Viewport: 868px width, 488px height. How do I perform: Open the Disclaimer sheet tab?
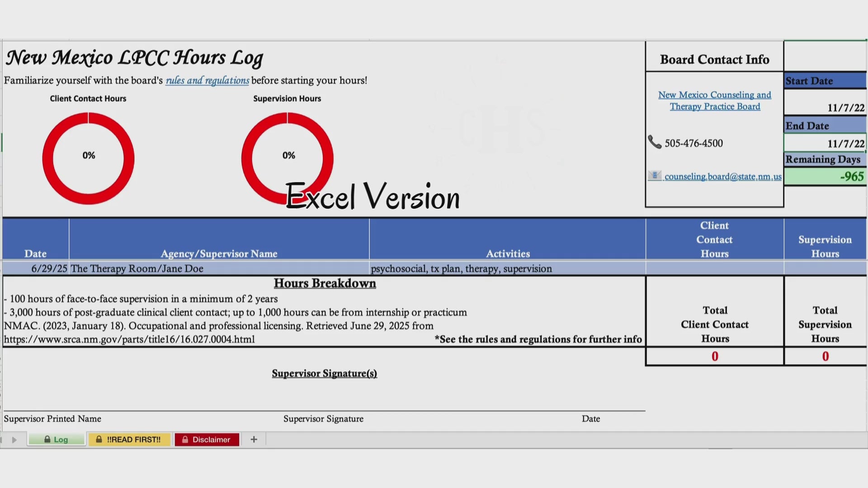[207, 439]
